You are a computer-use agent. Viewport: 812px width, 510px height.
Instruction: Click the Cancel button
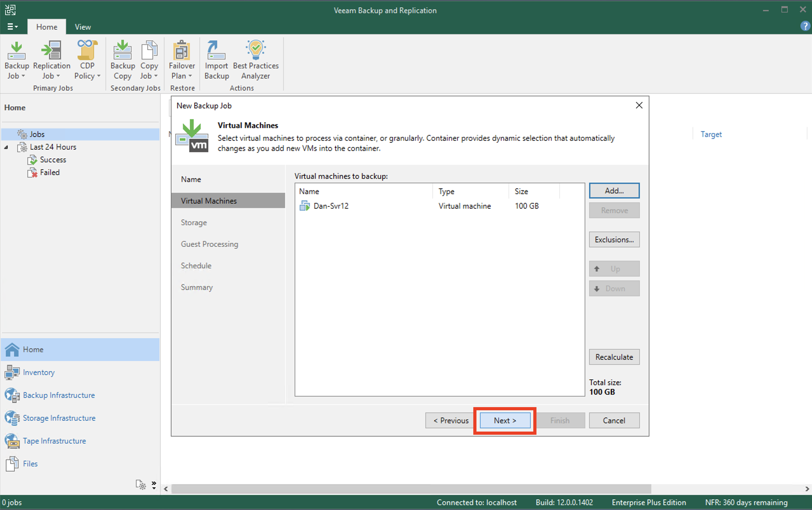point(614,420)
